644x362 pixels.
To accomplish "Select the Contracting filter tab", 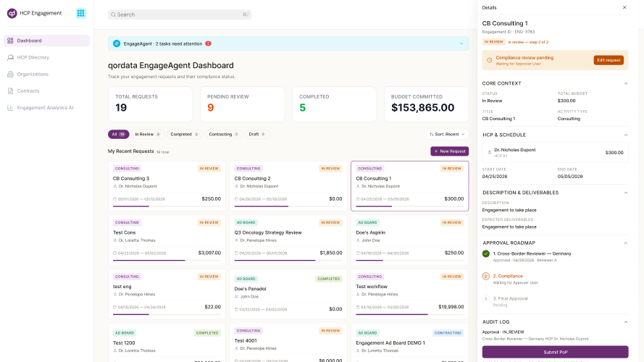I will point(223,134).
